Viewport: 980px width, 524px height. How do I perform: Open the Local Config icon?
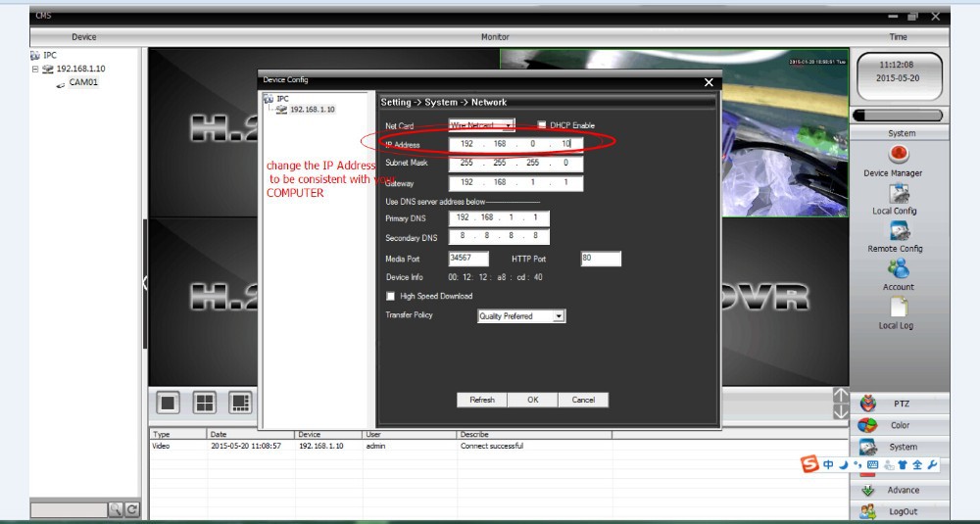coord(898,193)
